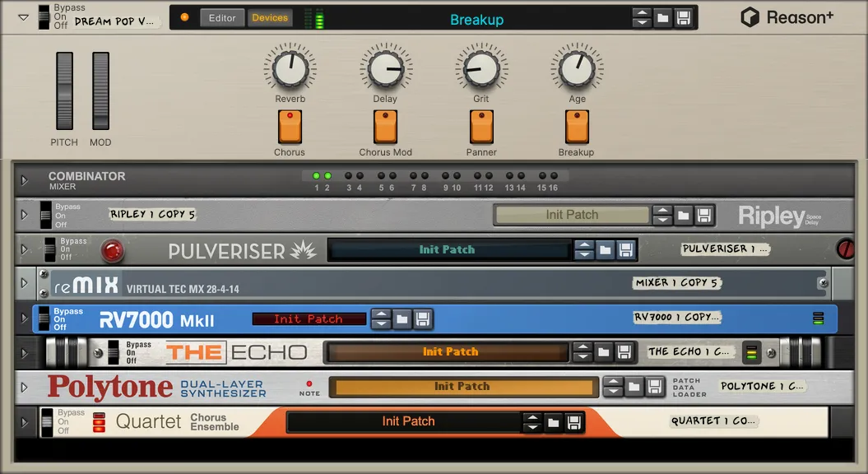This screenshot has width=868, height=474.
Task: Save the Breakup Combinator patch
Action: [x=684, y=18]
